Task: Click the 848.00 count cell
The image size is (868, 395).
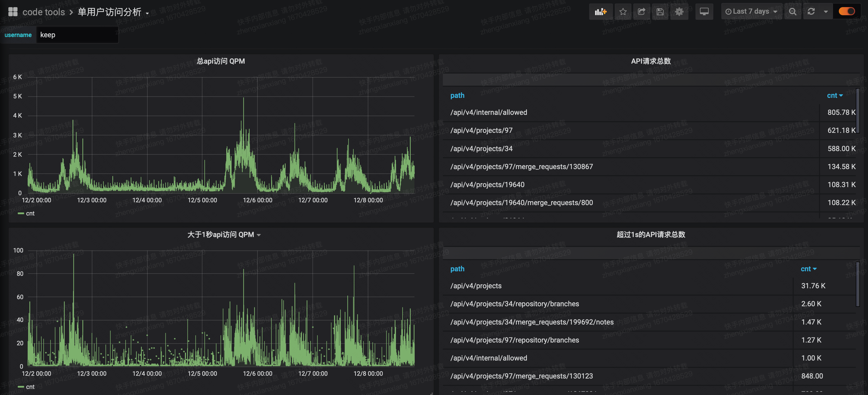Action: (x=825, y=376)
